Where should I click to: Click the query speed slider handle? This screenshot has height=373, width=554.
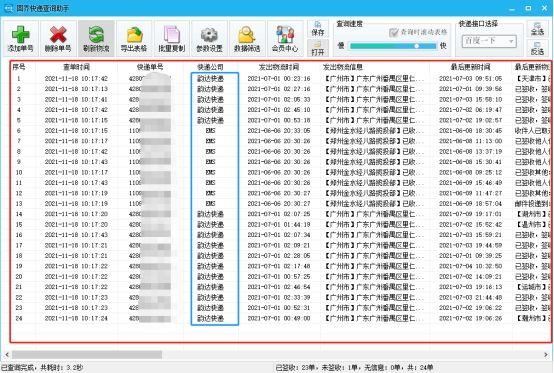[x=417, y=46]
